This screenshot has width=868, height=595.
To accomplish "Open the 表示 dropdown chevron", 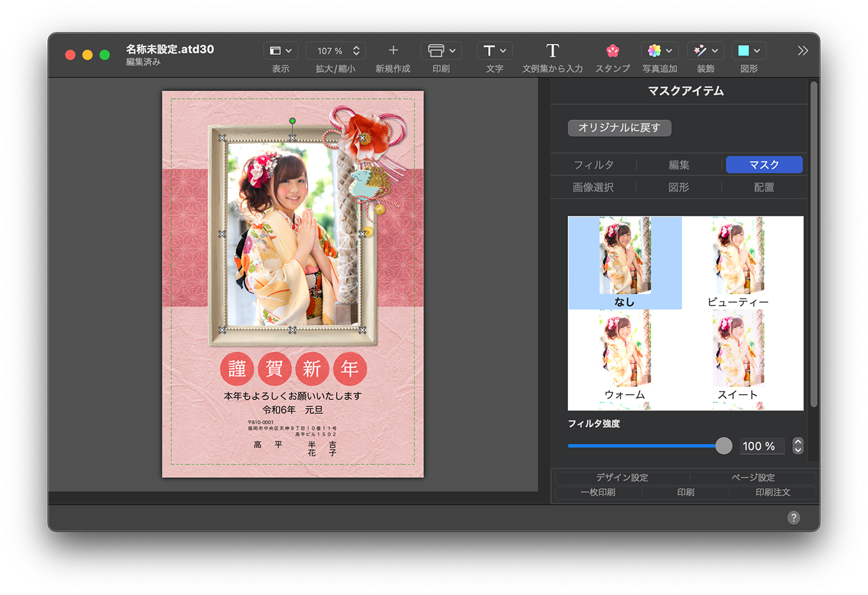I will coord(288,50).
